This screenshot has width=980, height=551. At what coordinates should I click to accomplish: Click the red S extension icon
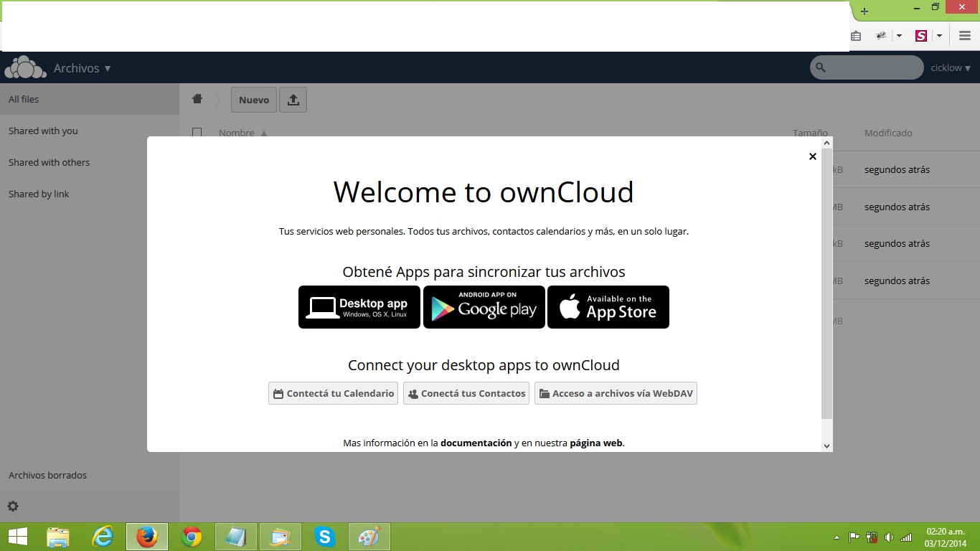point(921,36)
